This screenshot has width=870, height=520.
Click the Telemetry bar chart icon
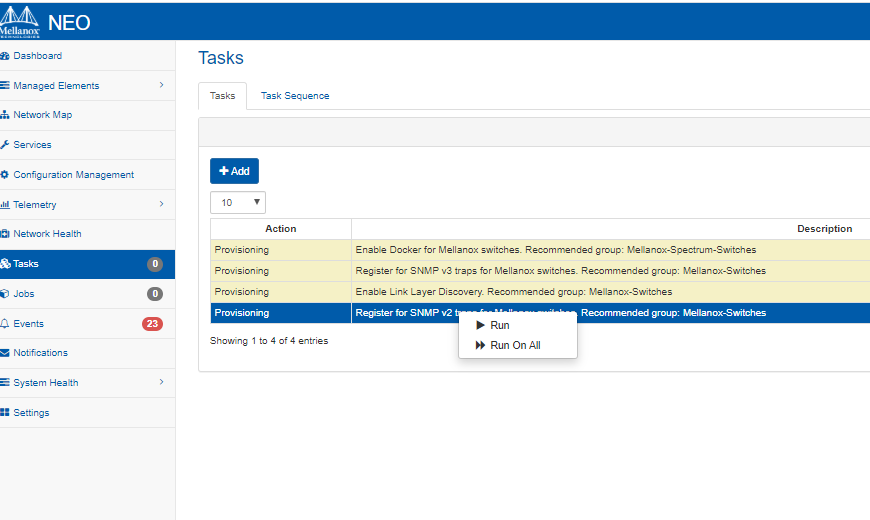coord(5,205)
